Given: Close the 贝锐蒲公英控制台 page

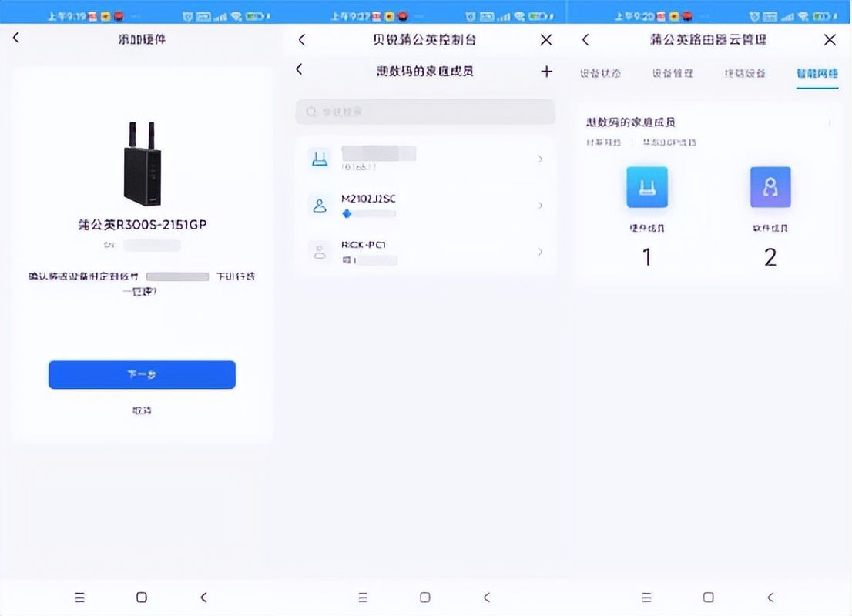Looking at the screenshot, I should point(546,39).
